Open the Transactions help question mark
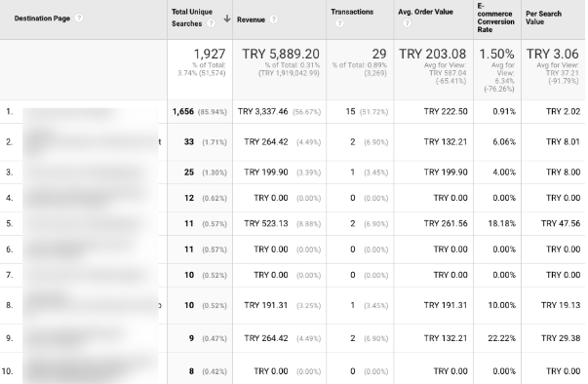This screenshot has width=588, height=384. [339, 23]
